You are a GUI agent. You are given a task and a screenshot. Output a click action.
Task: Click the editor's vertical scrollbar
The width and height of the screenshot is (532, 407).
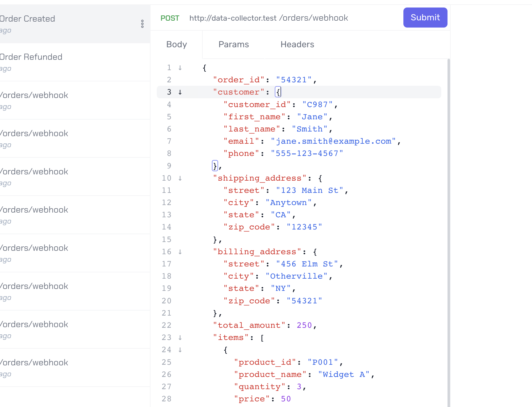[448, 219]
